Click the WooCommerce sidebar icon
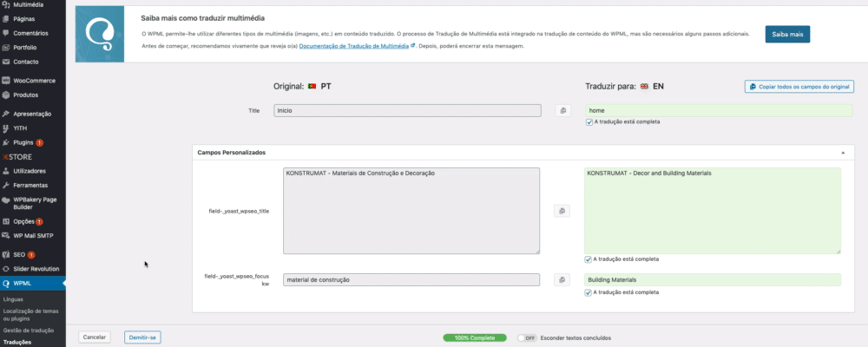 click(6, 81)
